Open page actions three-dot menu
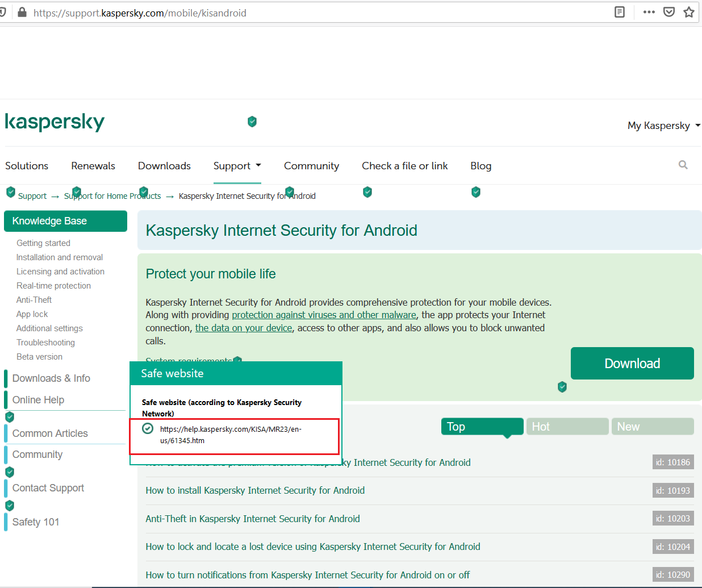Viewport: 702px width, 588px height. (x=649, y=12)
